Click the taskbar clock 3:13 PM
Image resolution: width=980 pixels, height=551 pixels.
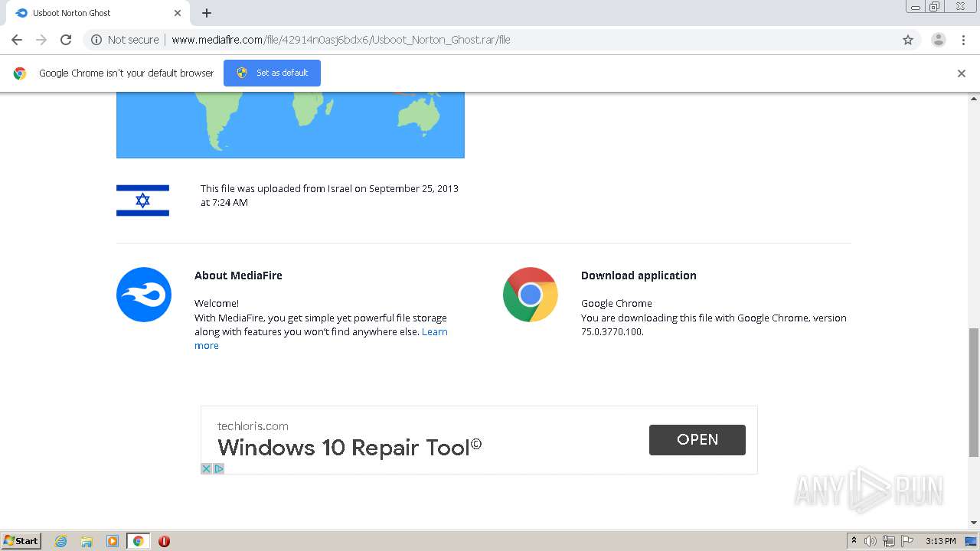[x=940, y=541]
